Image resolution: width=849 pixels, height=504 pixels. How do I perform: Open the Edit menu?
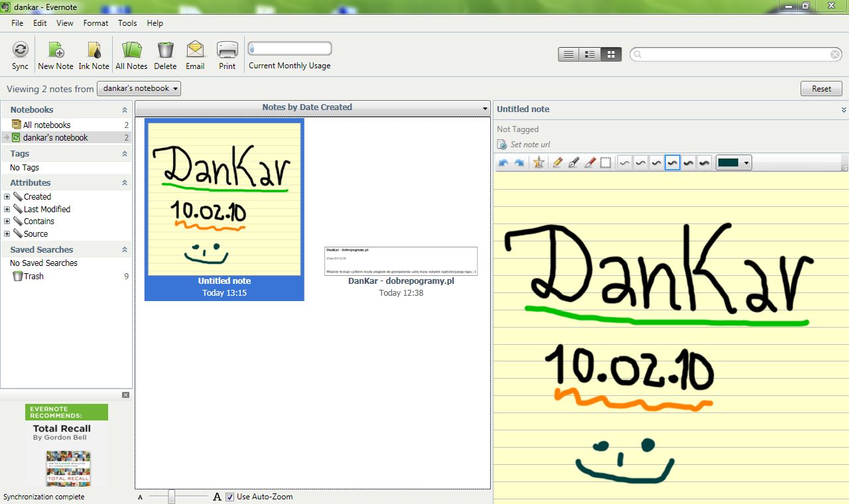pyautogui.click(x=40, y=23)
